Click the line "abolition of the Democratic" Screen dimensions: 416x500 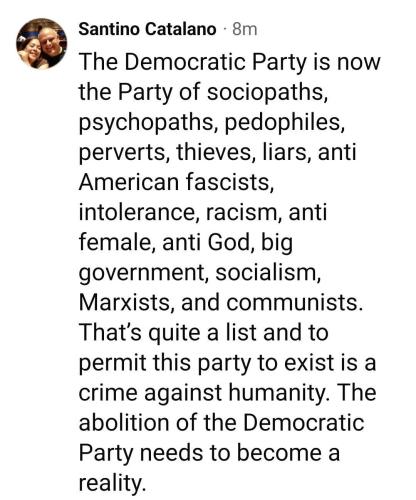click(221, 422)
